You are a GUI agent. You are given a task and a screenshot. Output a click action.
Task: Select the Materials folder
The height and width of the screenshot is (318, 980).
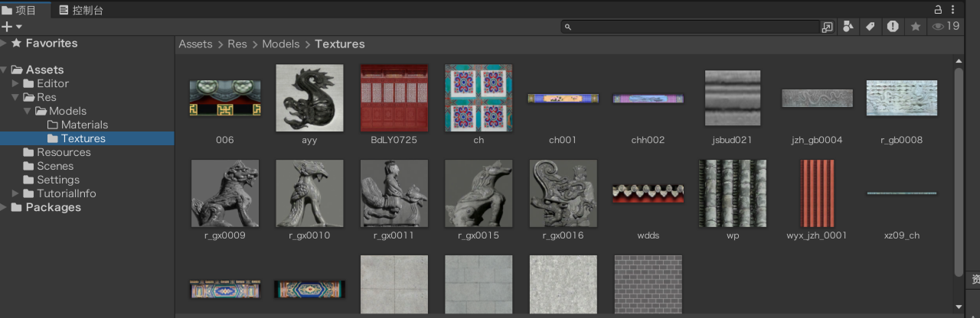tap(87, 125)
